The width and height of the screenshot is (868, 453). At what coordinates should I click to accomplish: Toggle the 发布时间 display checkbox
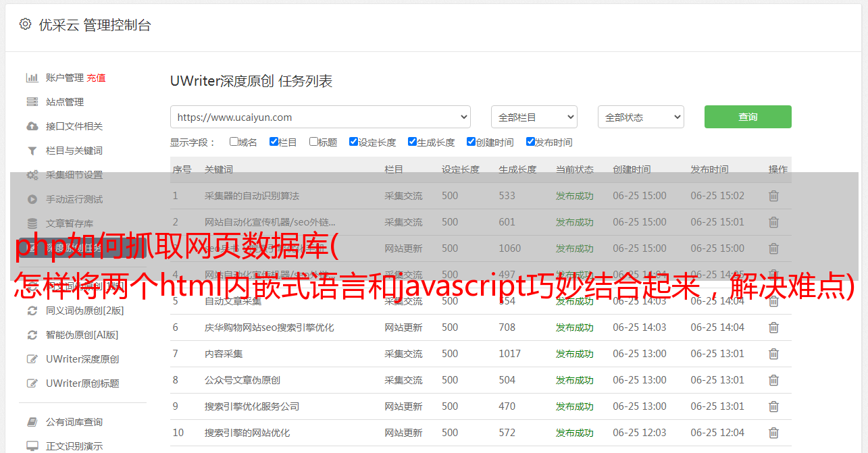tap(530, 142)
